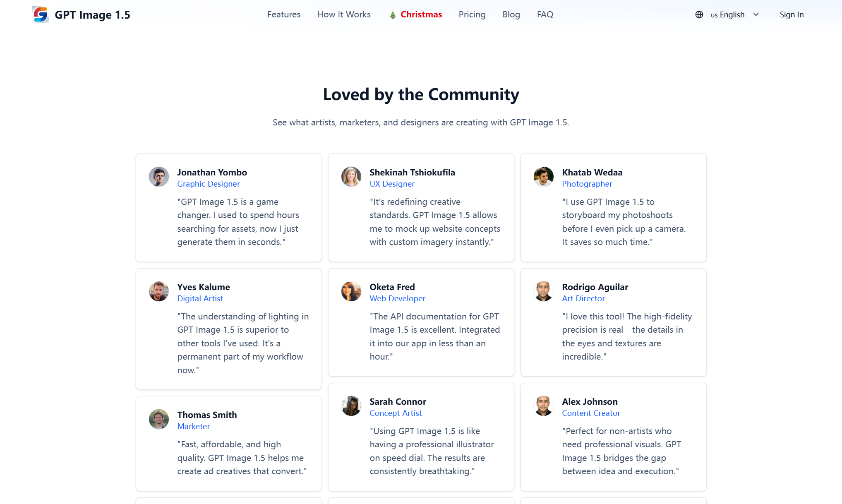This screenshot has width=842, height=504.
Task: Open the Features menu item
Action: pyautogui.click(x=284, y=14)
